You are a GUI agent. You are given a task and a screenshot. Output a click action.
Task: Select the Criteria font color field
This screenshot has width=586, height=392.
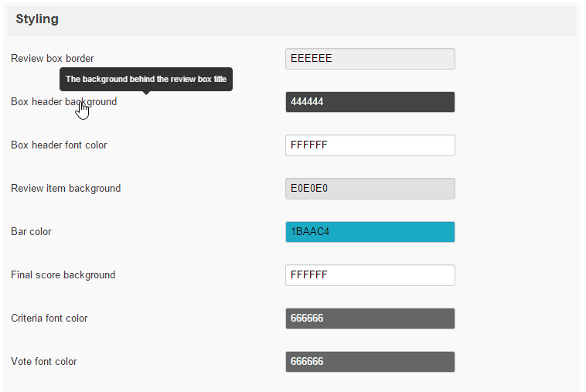(370, 319)
